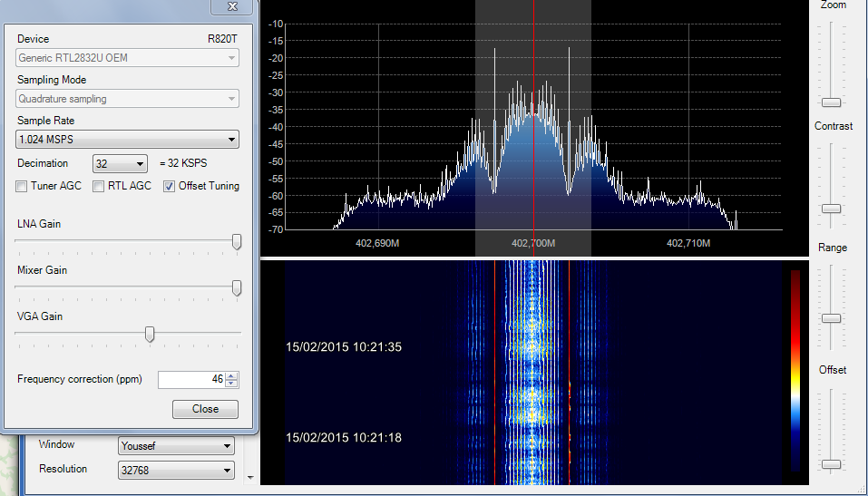Screen dimensions: 868x496
Task: Click the VGA Gain slider handle
Action: pos(150,335)
